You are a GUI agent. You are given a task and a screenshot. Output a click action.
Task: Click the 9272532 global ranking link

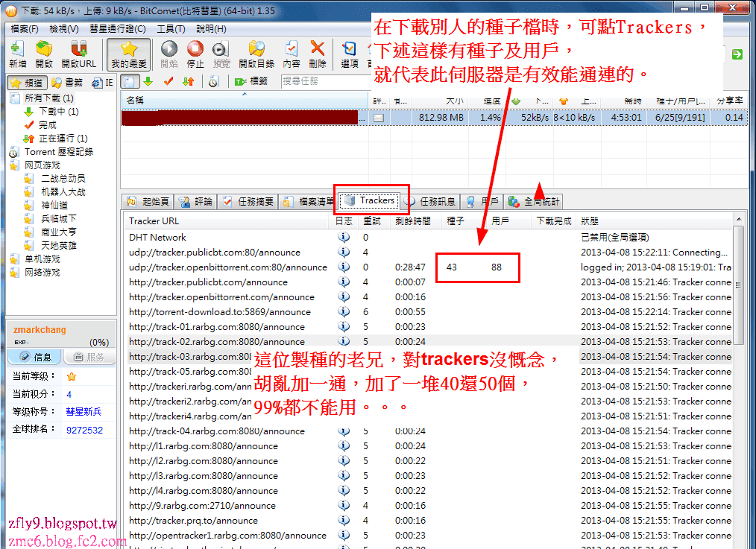84,430
